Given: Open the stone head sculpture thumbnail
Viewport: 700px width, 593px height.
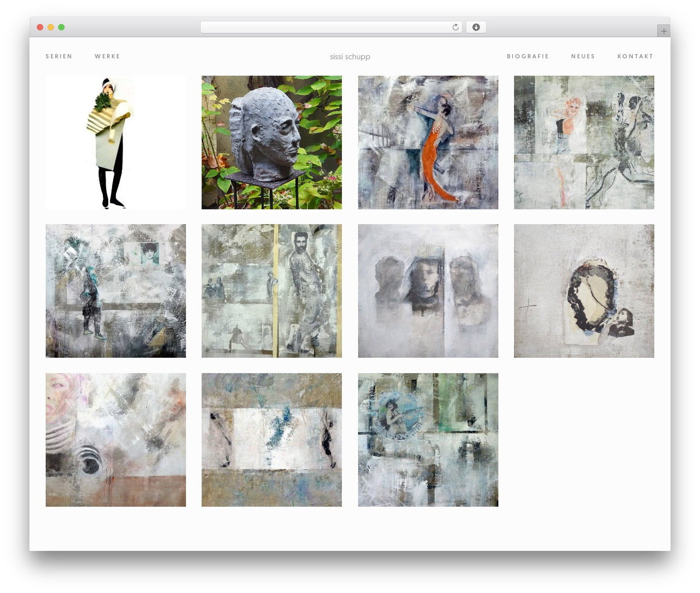Looking at the screenshot, I should point(272,142).
